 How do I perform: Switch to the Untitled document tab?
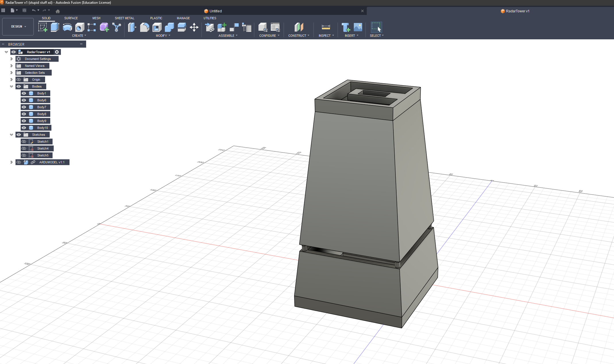click(x=215, y=11)
